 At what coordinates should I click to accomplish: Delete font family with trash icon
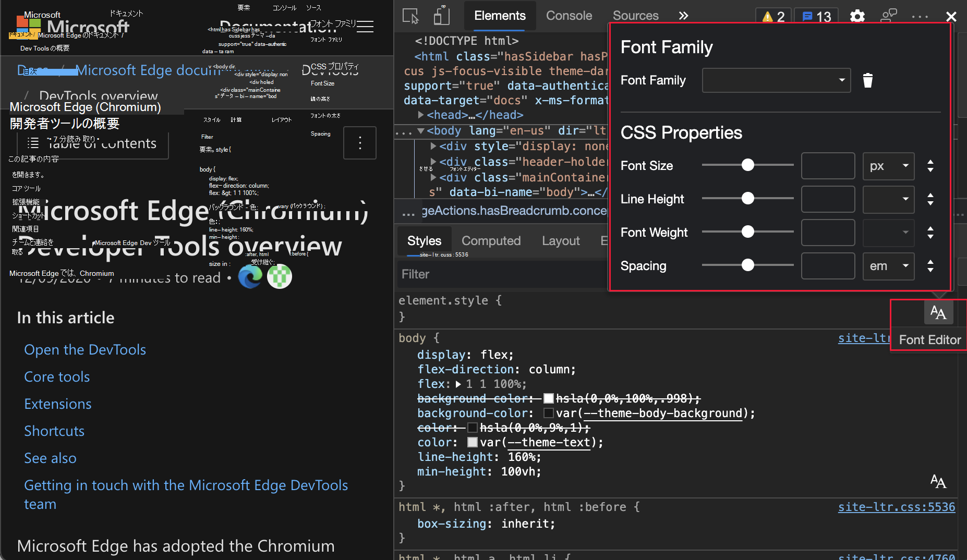867,80
